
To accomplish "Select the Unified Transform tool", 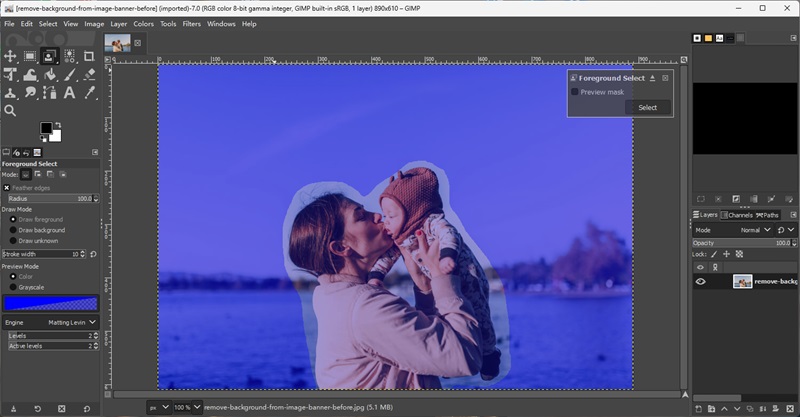I will click(x=10, y=75).
